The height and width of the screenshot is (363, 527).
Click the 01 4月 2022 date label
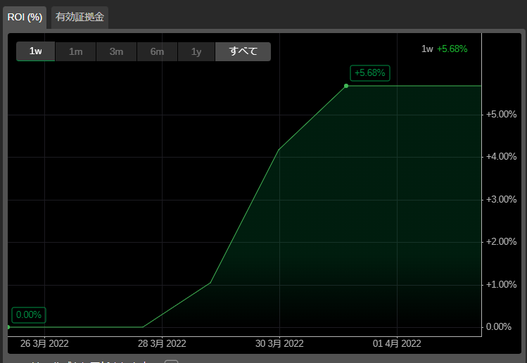[x=397, y=344]
